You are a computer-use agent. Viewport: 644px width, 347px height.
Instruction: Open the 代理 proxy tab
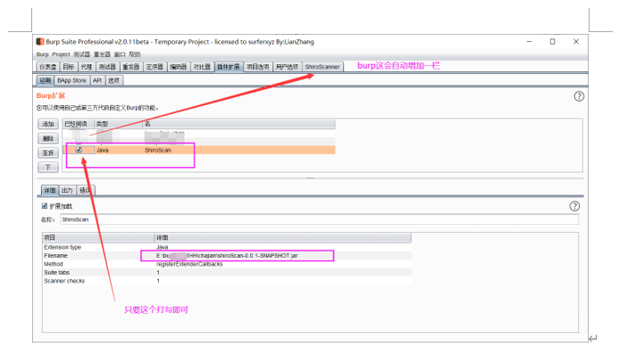[x=87, y=67]
